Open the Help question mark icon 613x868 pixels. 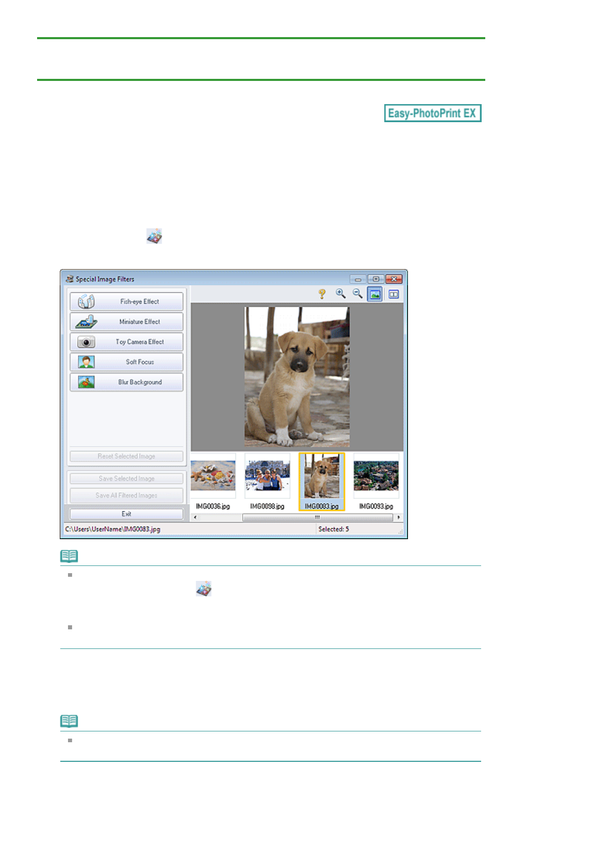[322, 294]
